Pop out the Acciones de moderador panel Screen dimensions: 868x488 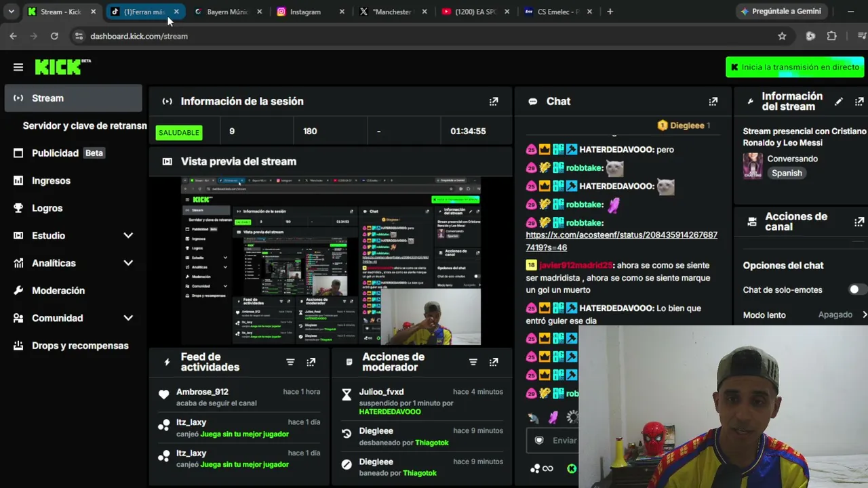click(494, 362)
